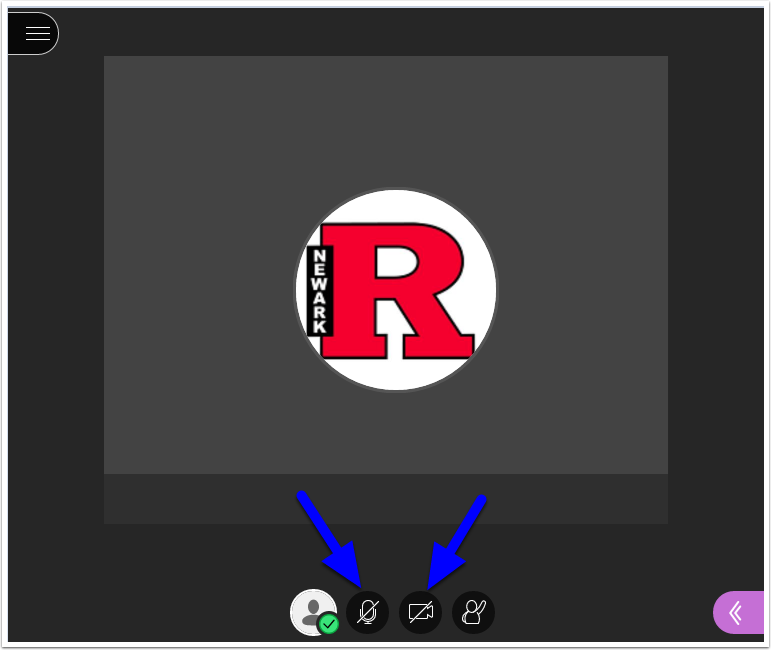
Task: Raise your hand
Action: 474,612
